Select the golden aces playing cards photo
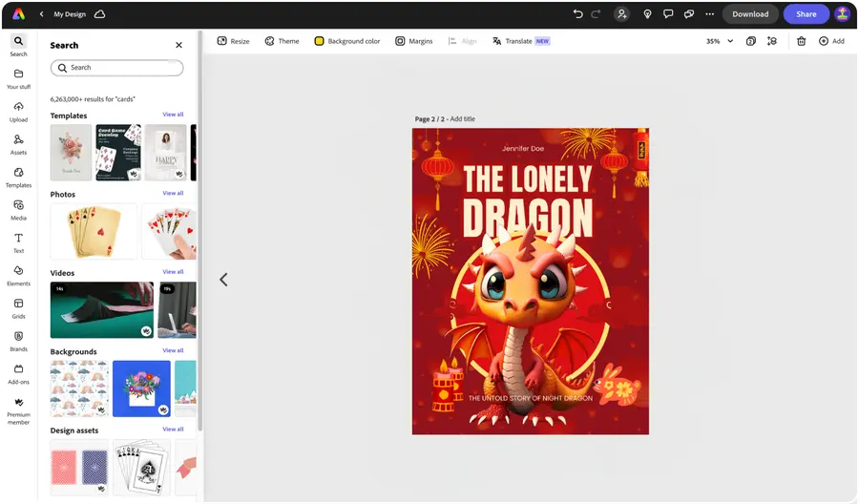The width and height of the screenshot is (859, 504). pos(94,231)
